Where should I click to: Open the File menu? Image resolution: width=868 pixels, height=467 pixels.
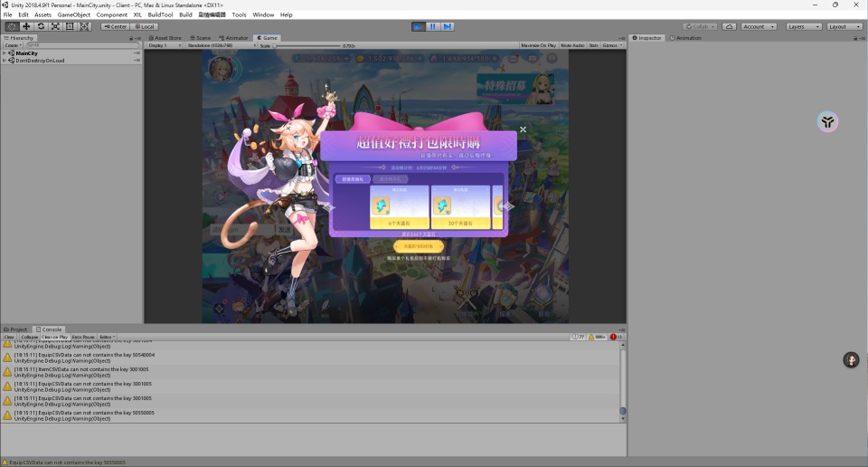(x=8, y=15)
